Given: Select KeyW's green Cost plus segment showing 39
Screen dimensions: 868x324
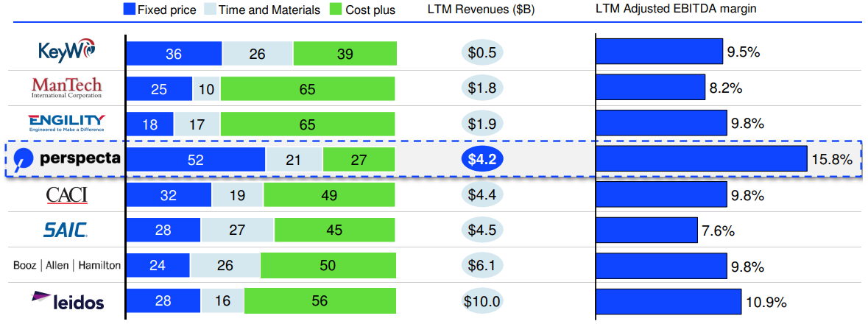Looking at the screenshot, I should [x=345, y=53].
